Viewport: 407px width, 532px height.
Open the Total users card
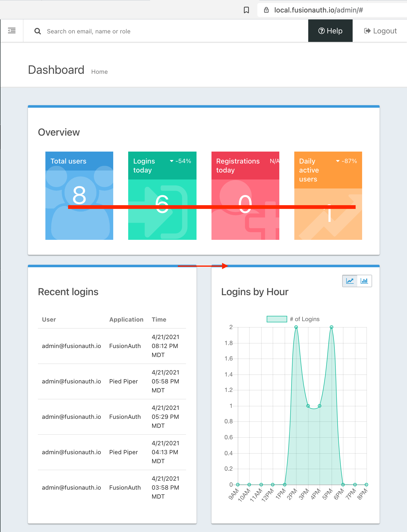point(79,196)
